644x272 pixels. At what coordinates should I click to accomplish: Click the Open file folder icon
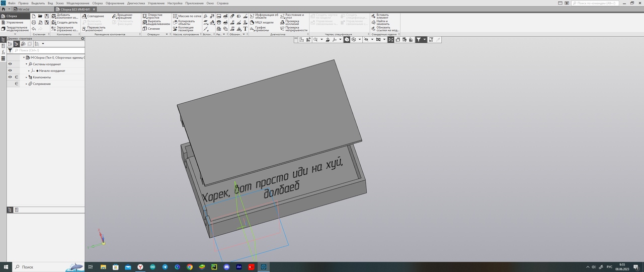(40, 16)
